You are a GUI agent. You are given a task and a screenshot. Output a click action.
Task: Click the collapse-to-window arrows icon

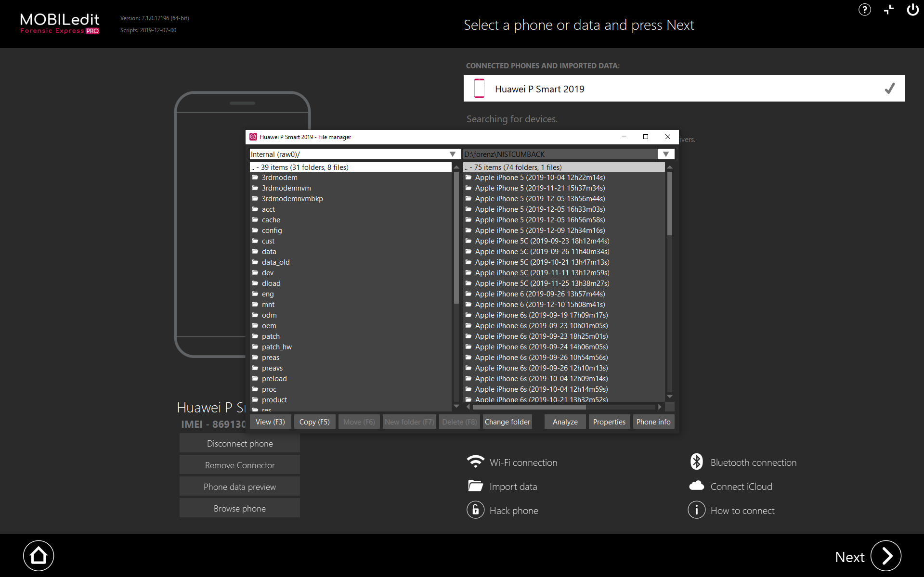(x=889, y=10)
